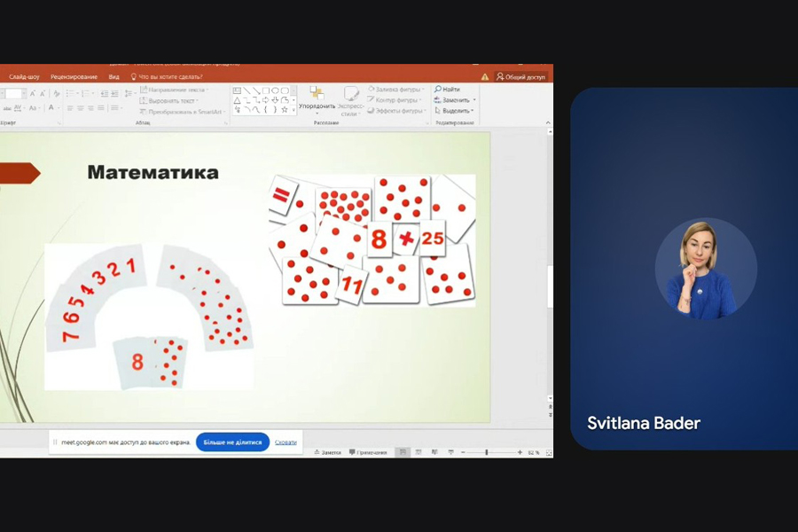Open the Вид ribbon tab
This screenshot has height=532, width=798.
114,77
